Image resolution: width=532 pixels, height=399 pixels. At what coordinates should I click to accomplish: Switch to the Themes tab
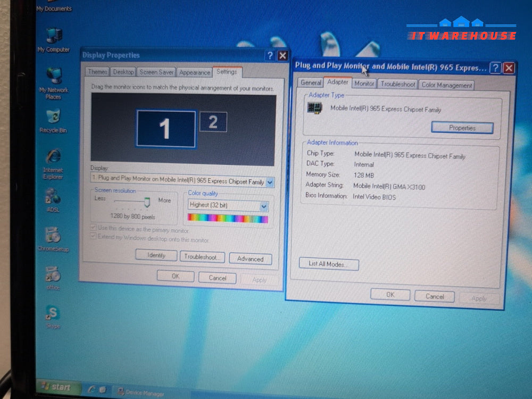97,72
